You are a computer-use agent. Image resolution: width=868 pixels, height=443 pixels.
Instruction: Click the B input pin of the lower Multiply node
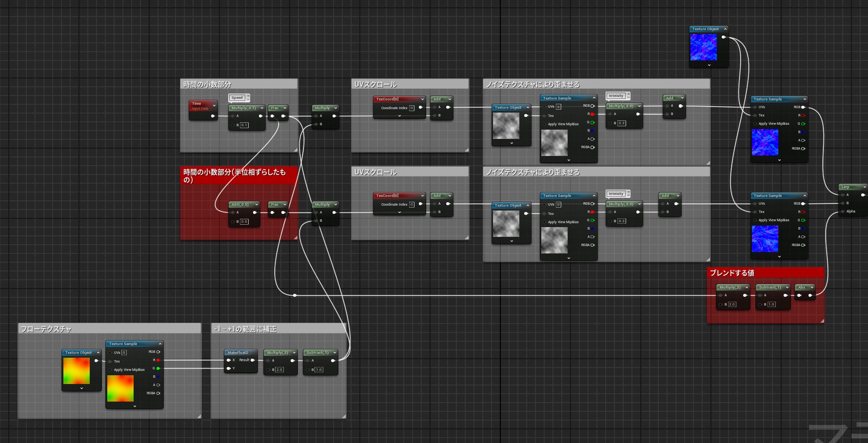pos(316,220)
